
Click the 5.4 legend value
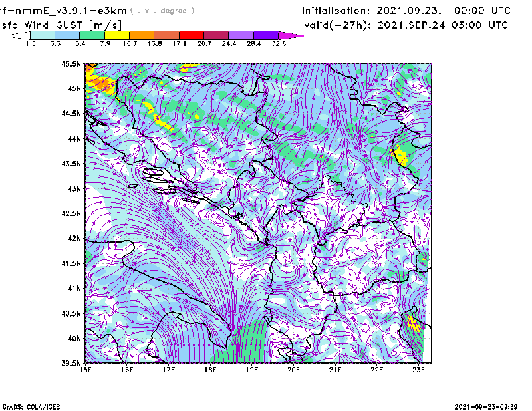click(x=80, y=43)
